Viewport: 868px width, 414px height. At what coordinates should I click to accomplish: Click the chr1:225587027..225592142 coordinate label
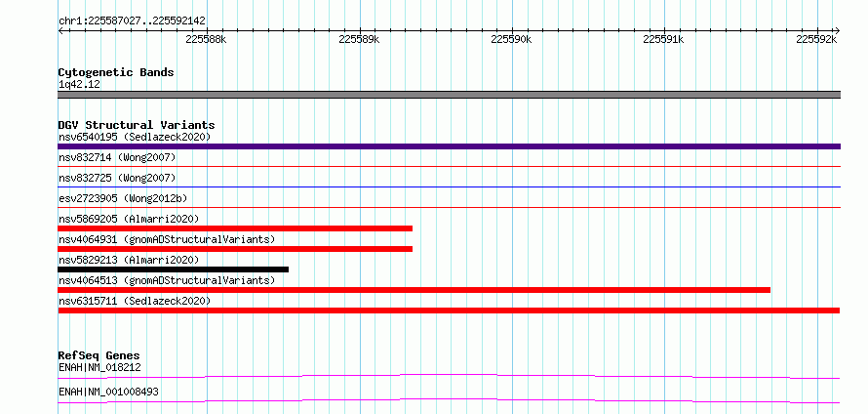point(132,21)
